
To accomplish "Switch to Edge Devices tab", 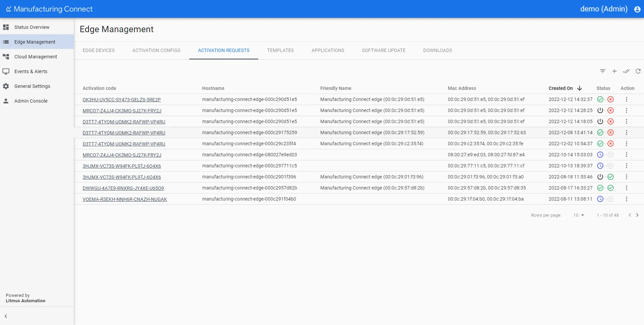I will point(99,50).
